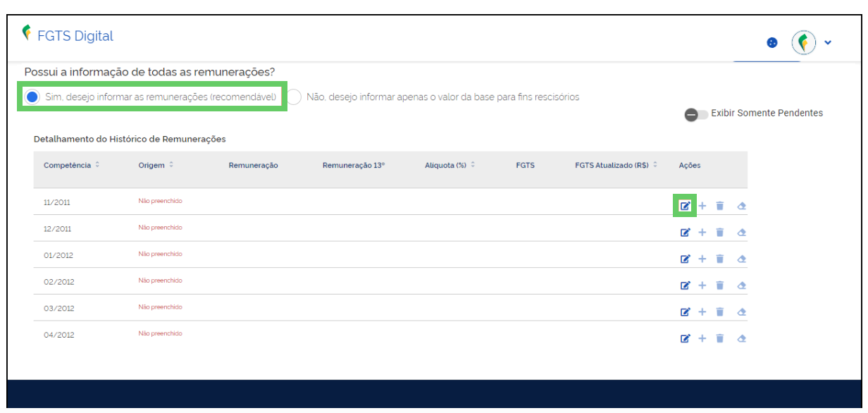The image size is (868, 413).
Task: Delete the 03/2012 row
Action: [719, 312]
